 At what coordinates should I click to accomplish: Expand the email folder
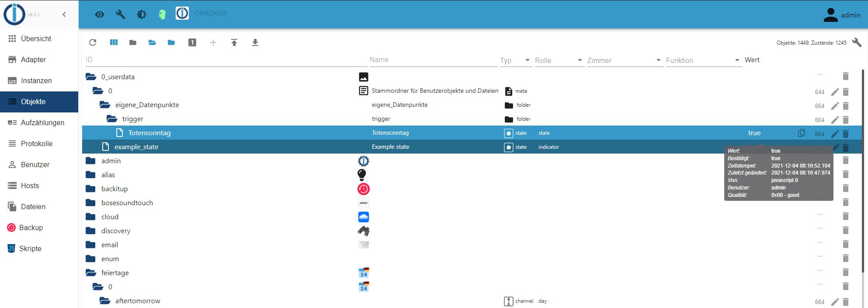91,245
